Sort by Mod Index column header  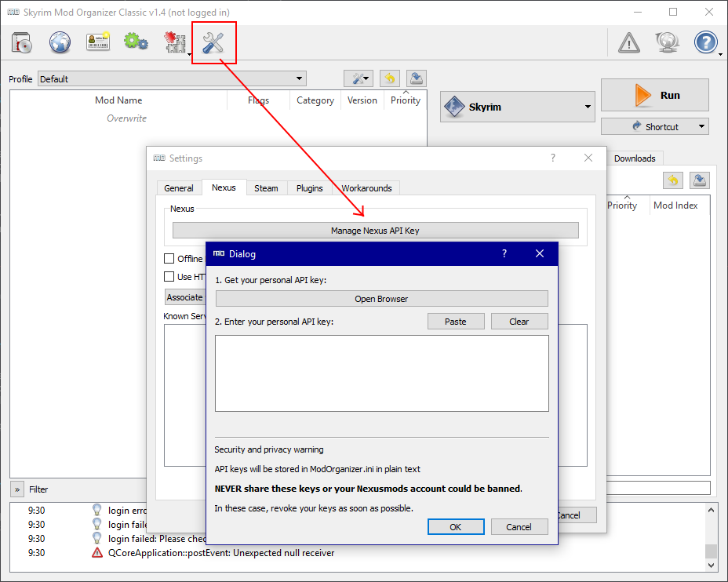675,206
